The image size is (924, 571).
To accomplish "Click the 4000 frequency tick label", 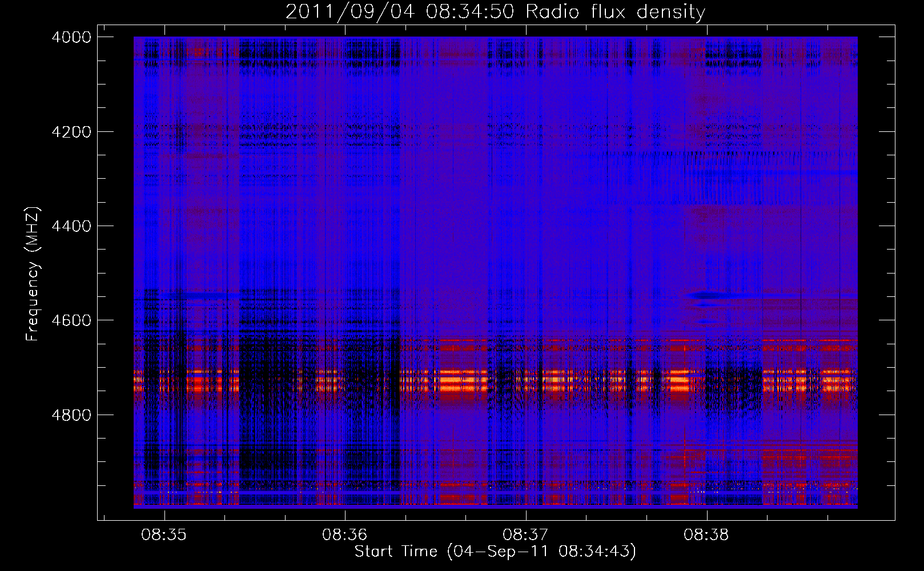I will [71, 37].
